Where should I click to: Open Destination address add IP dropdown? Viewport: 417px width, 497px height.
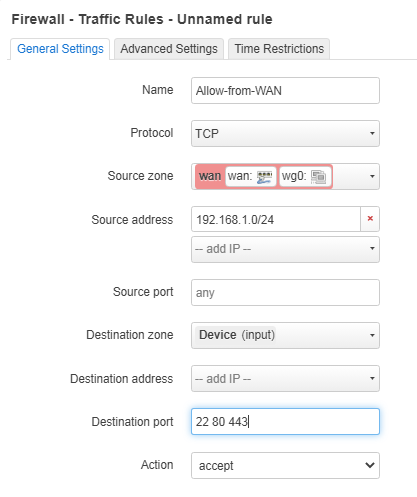[x=285, y=378]
